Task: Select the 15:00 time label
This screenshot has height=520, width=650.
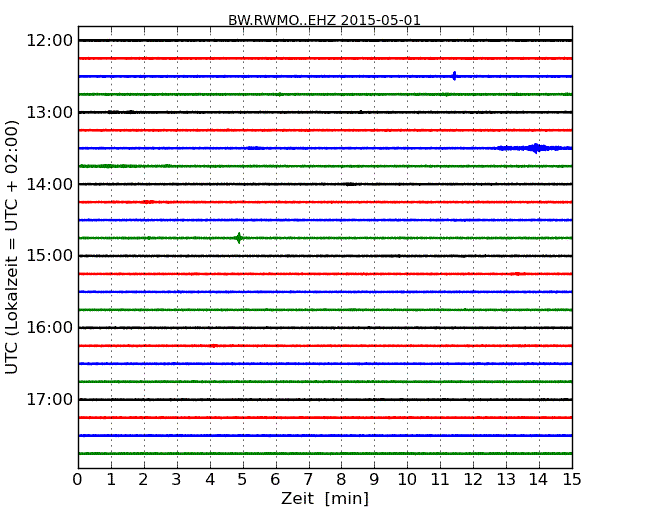Action: [50, 256]
